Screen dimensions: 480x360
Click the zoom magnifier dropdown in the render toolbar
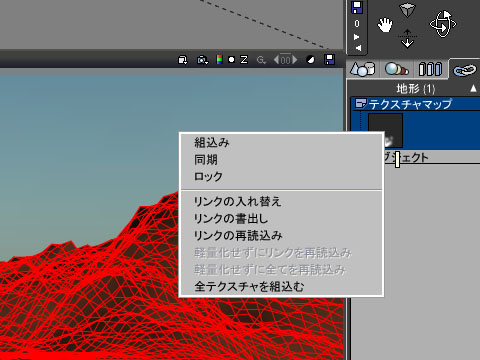point(261,60)
